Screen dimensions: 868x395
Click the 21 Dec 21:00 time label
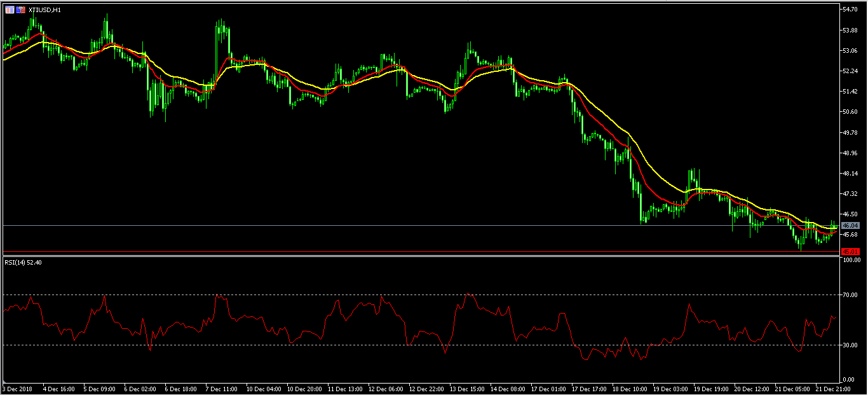(832, 388)
